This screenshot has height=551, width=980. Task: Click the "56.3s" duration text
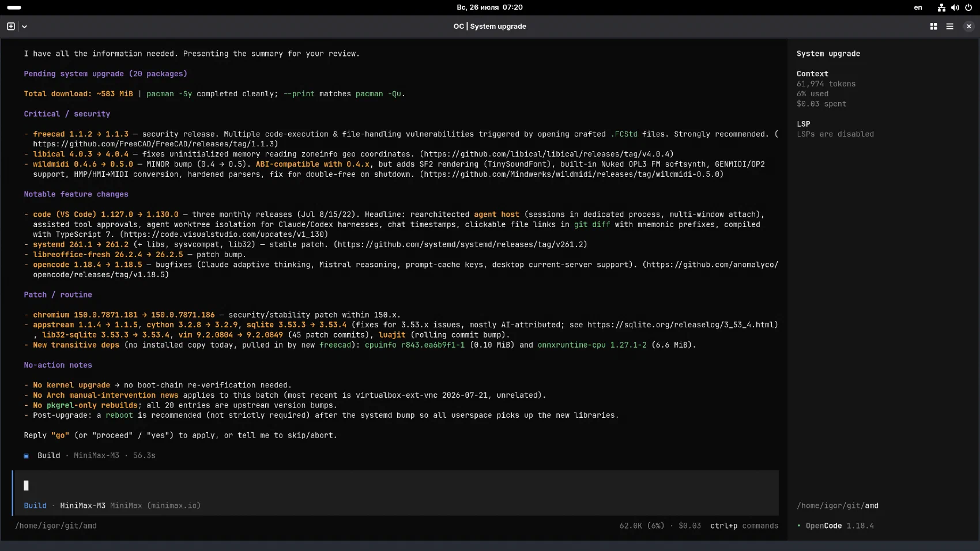click(x=144, y=455)
